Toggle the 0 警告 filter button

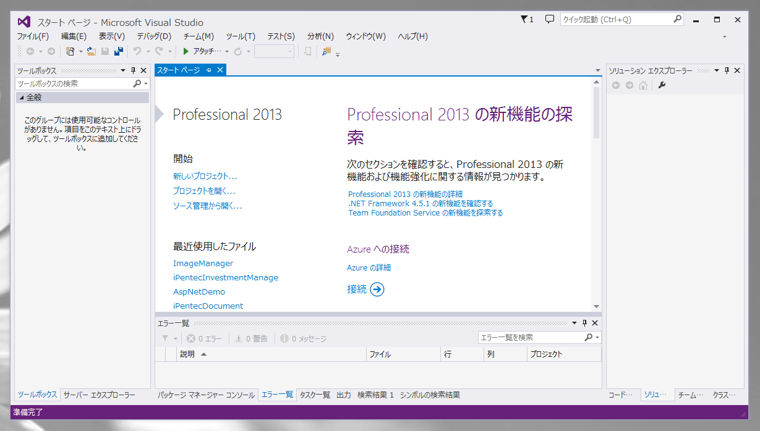[x=251, y=338]
